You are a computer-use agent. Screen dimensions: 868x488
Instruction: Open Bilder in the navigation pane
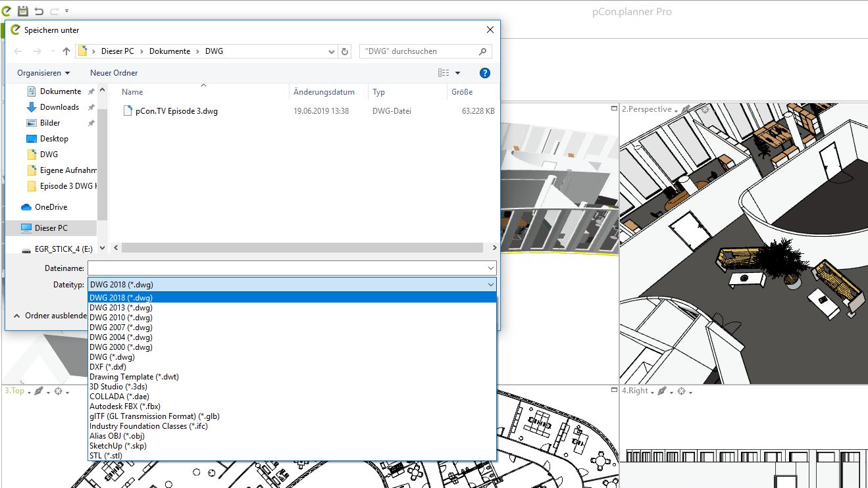(50, 123)
